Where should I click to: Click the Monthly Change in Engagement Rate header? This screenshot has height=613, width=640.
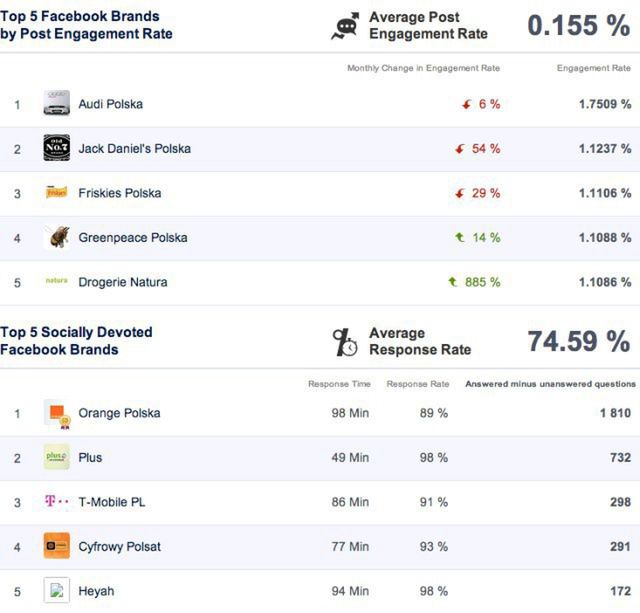click(x=423, y=68)
